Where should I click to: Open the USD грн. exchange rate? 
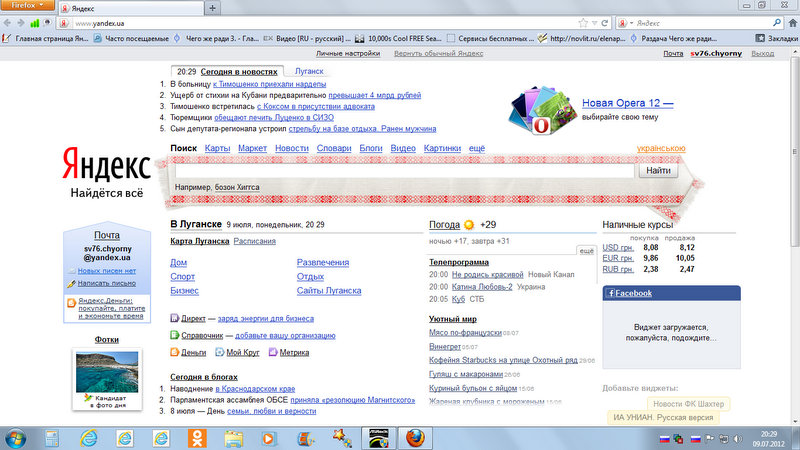[x=618, y=247]
